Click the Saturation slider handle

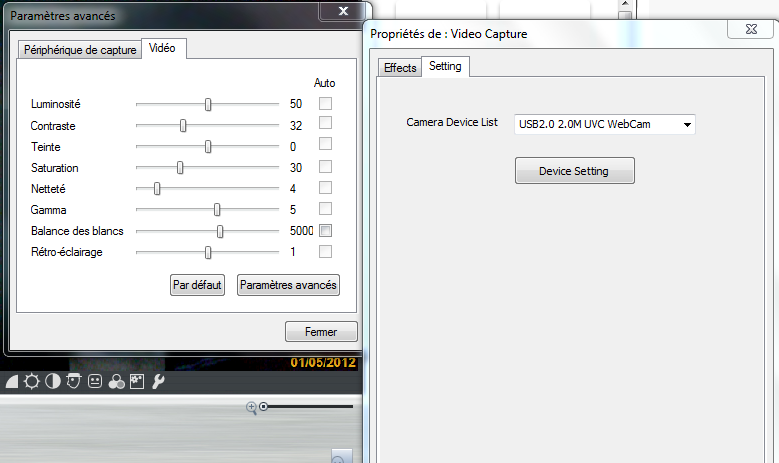180,167
